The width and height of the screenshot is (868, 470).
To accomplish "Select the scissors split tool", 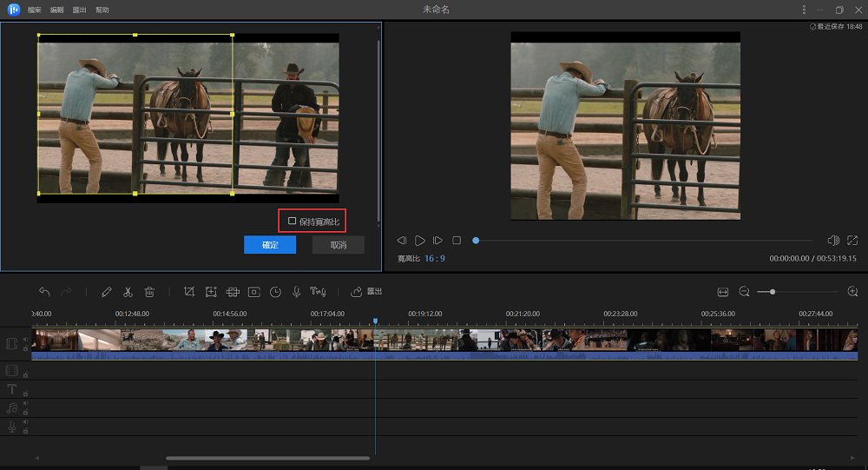I will pos(128,292).
